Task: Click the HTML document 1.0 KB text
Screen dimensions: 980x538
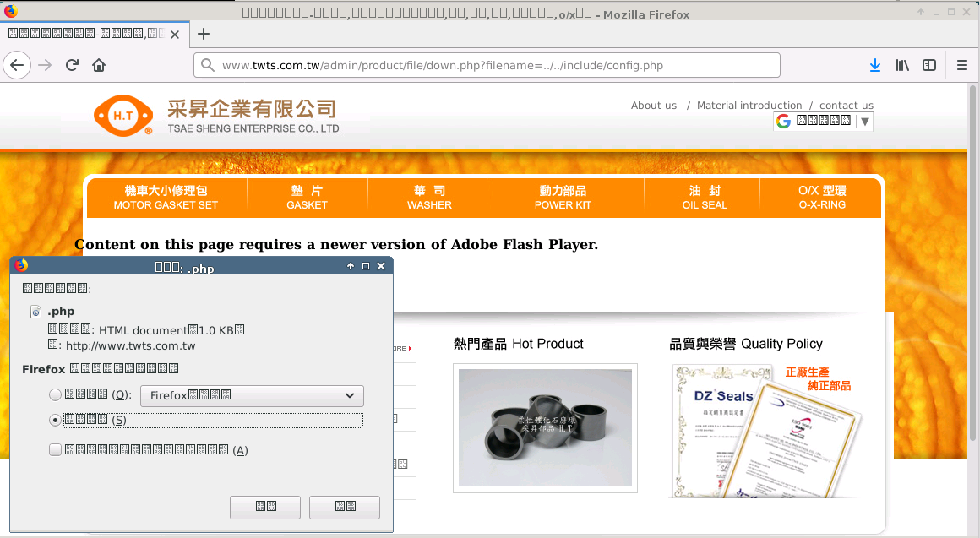Action: pyautogui.click(x=171, y=330)
